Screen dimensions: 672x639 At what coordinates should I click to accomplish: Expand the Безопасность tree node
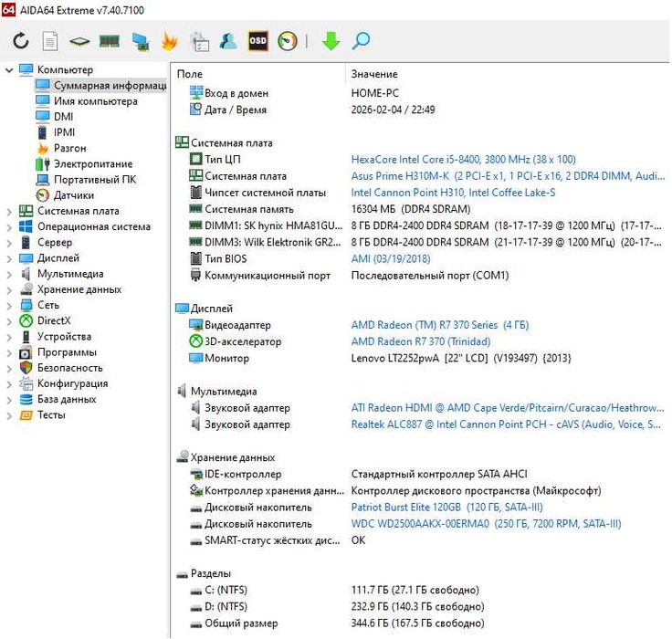[9, 369]
